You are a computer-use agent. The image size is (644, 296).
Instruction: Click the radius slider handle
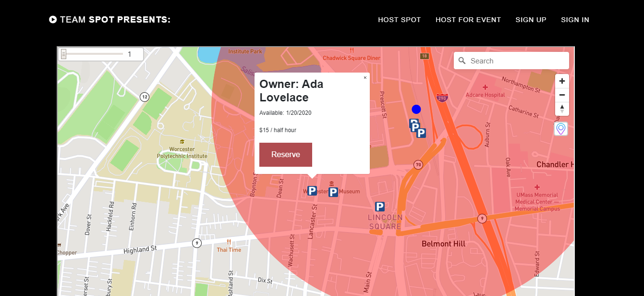[63, 54]
